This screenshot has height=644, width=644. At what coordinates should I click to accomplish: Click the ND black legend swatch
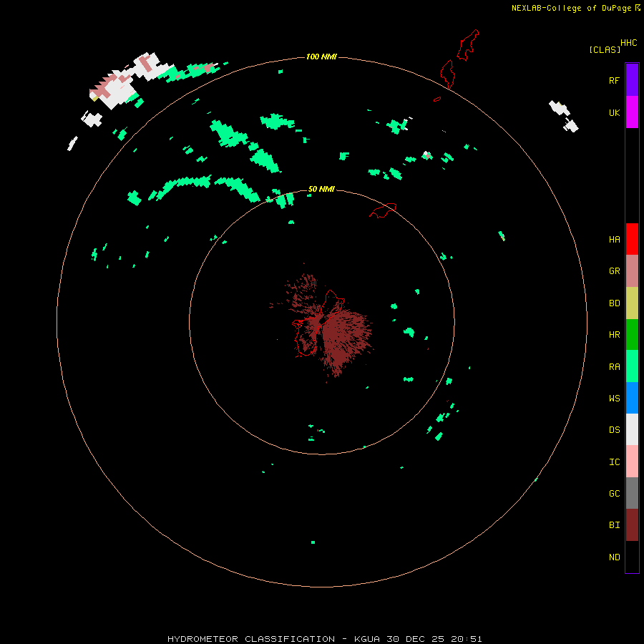pyautogui.click(x=632, y=557)
